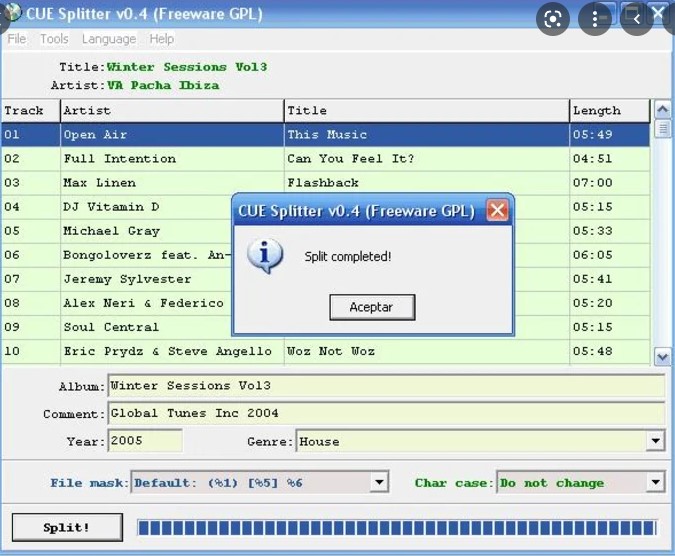Click the three-dot more options overlay icon
Image resolution: width=675 pixels, height=556 pixels.
594,19
